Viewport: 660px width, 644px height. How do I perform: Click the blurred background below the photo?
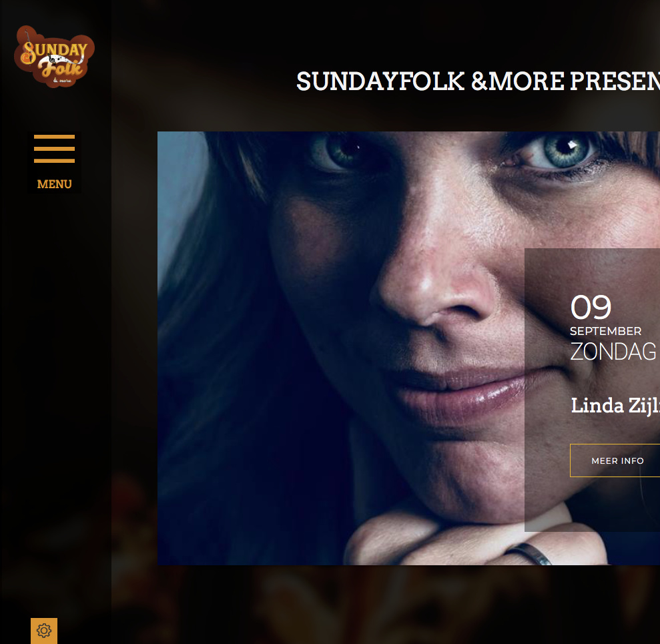point(386,605)
